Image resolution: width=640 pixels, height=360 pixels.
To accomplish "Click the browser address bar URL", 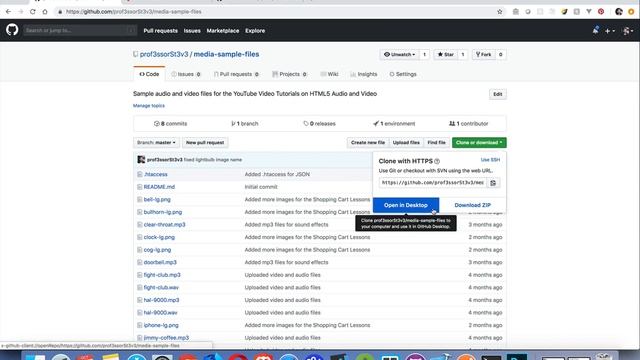I will (133, 12).
